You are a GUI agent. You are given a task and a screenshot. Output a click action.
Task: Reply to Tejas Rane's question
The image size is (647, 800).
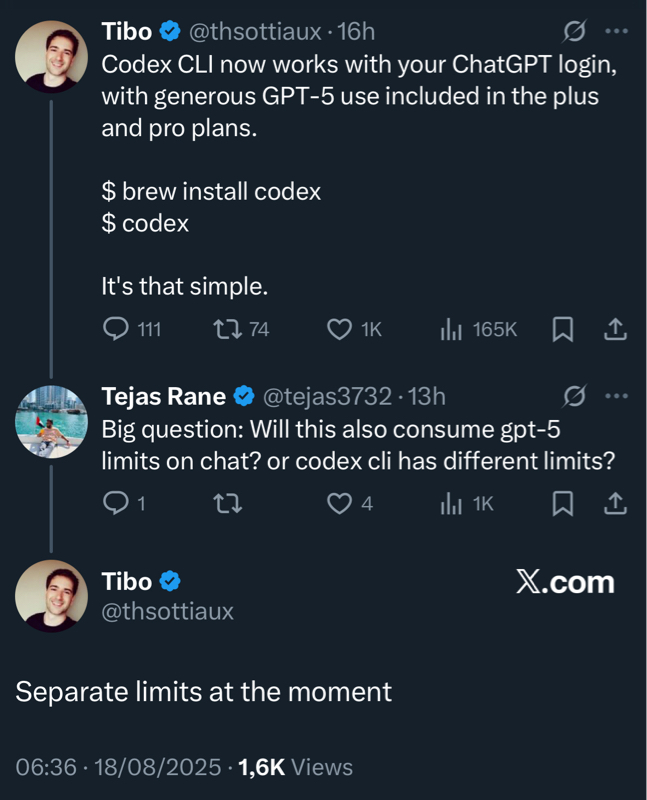pyautogui.click(x=117, y=503)
